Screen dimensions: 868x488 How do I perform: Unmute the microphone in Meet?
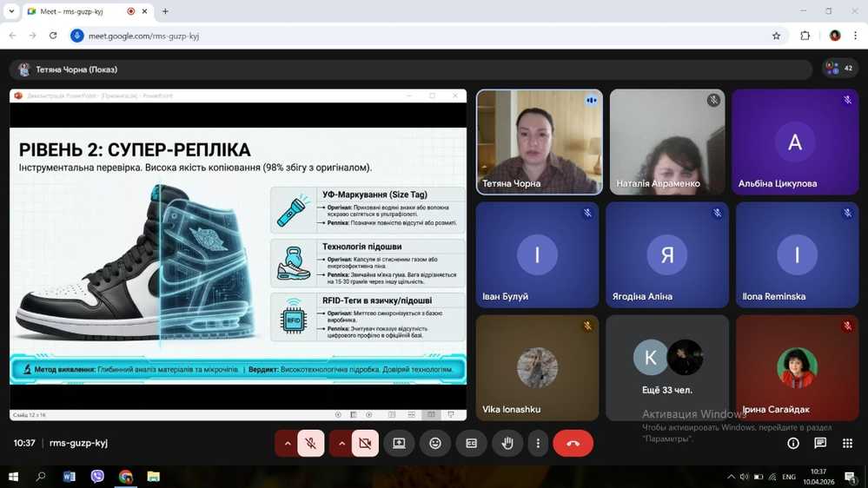click(310, 443)
